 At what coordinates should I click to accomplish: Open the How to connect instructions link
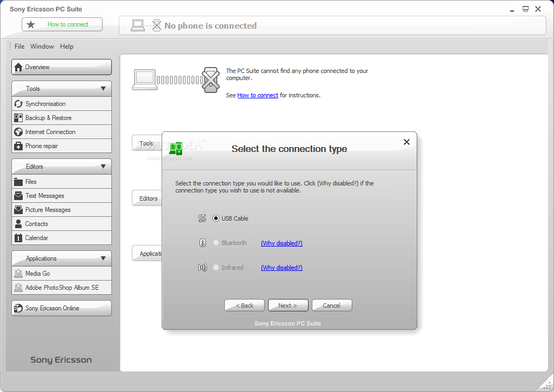pos(258,95)
